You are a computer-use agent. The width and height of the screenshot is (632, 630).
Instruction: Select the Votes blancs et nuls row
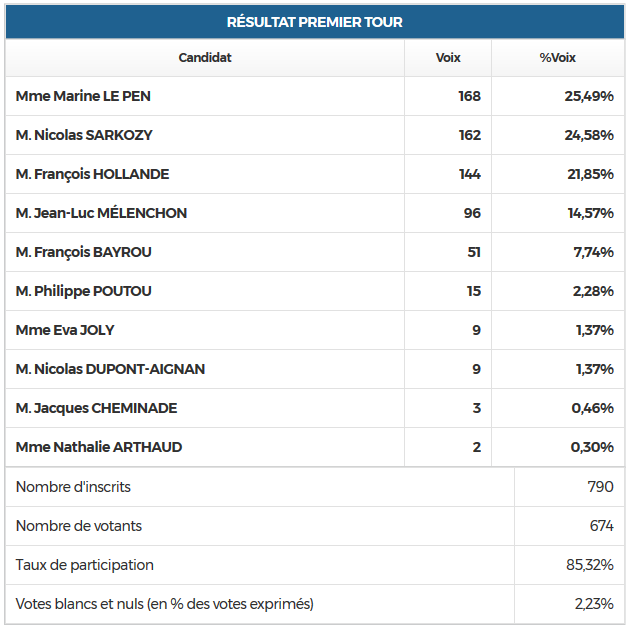(165, 604)
